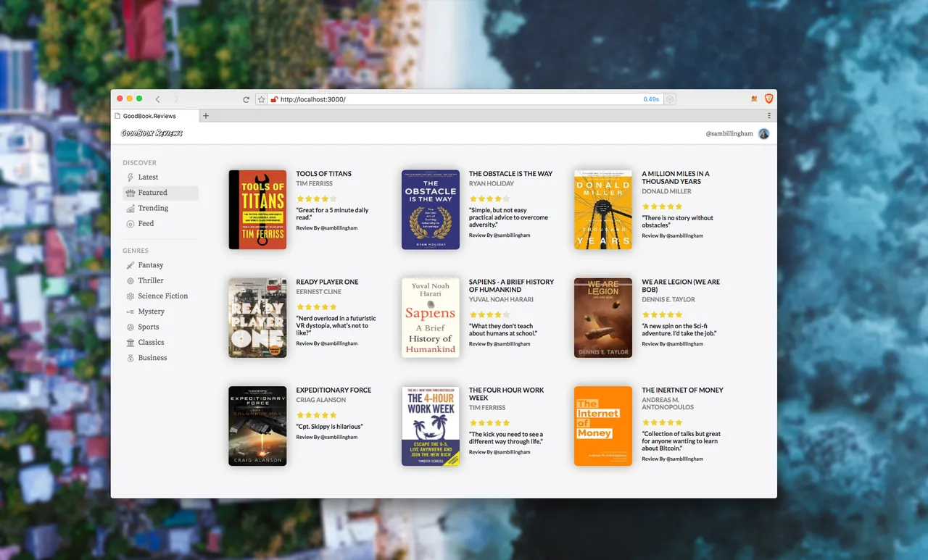This screenshot has height=560, width=928.
Task: Go back with the browser back arrow
Action: (x=158, y=99)
